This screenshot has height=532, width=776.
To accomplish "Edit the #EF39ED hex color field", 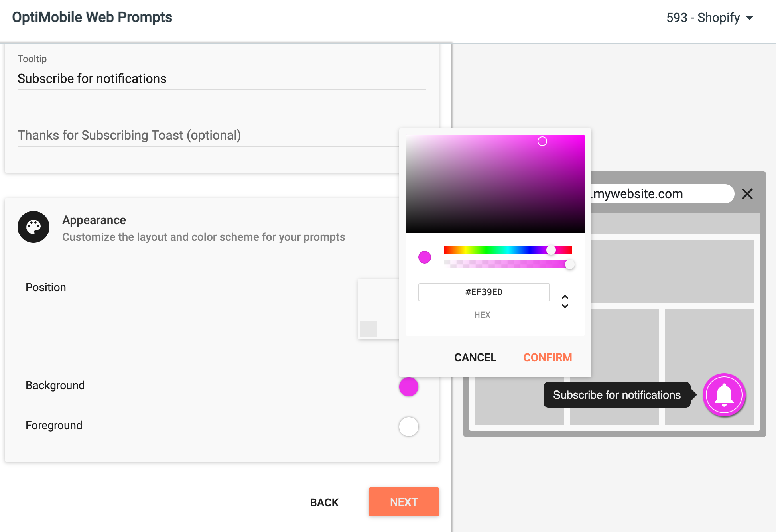I will [x=484, y=292].
